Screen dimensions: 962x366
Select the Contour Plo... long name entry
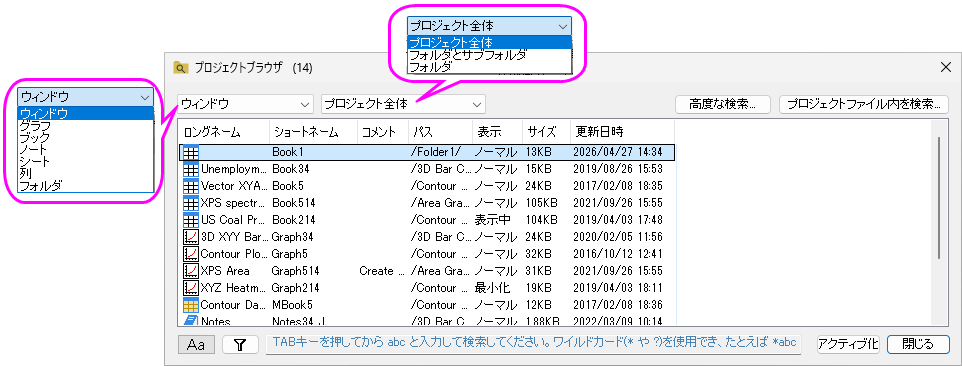pos(234,254)
